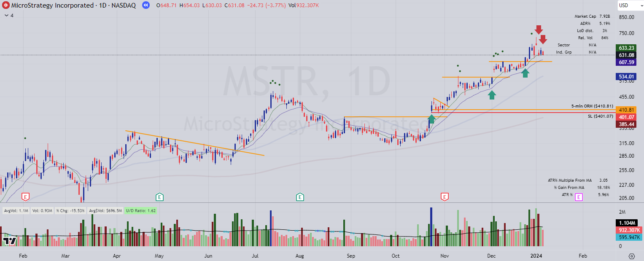Expand the collapsed indicators legend showing 4
Screen dimensions: 644x261
point(9,15)
